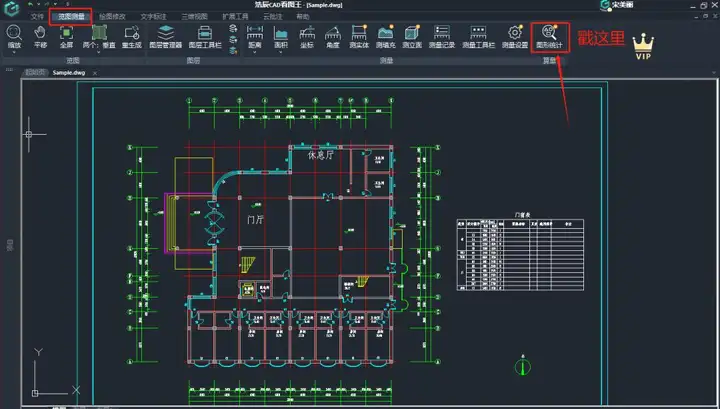This screenshot has height=409, width=720.
Task: Click the undo arrow in quick access bar
Action: 30,4
